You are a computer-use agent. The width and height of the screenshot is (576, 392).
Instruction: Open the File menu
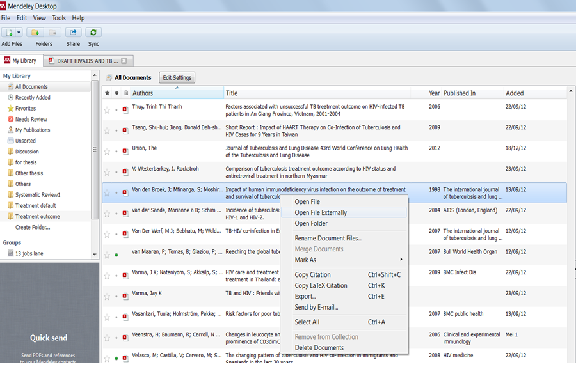pyautogui.click(x=6, y=18)
